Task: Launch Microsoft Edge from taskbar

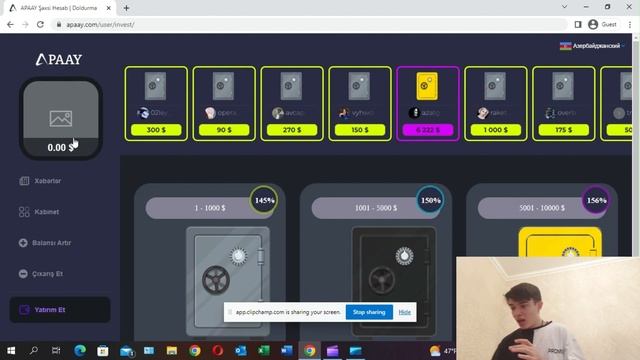Action: coord(80,351)
